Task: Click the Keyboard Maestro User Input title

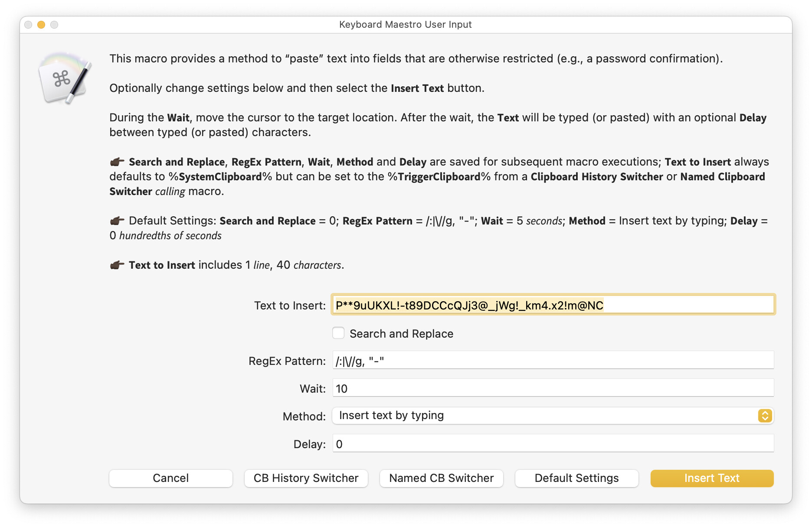Action: pos(405,25)
